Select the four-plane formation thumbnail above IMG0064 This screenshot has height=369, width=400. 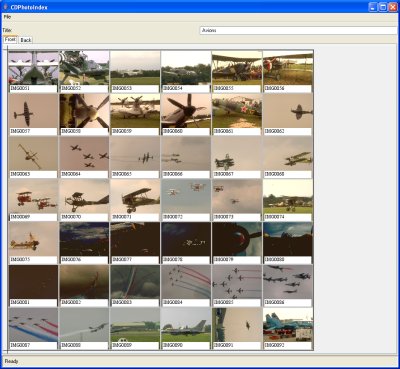click(x=84, y=154)
